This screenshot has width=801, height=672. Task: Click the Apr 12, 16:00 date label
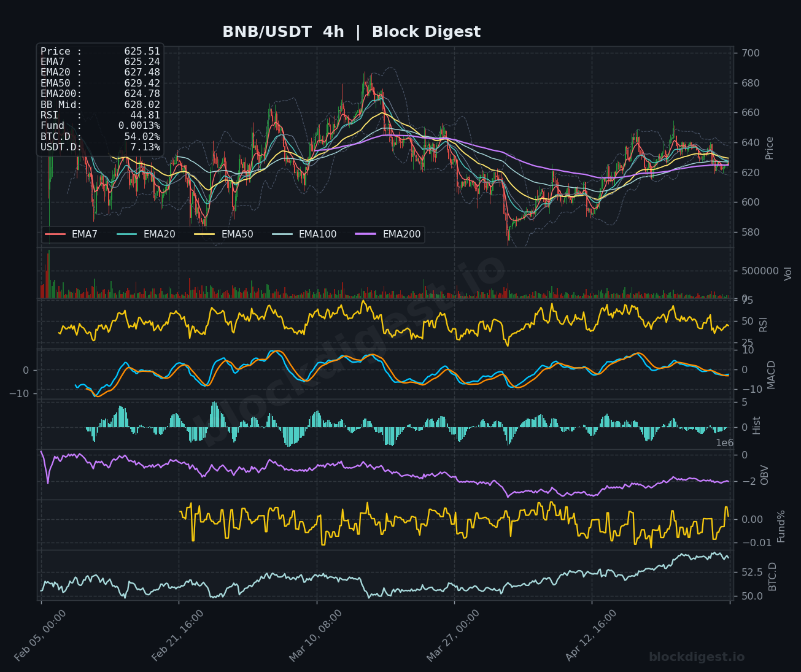tap(592, 636)
